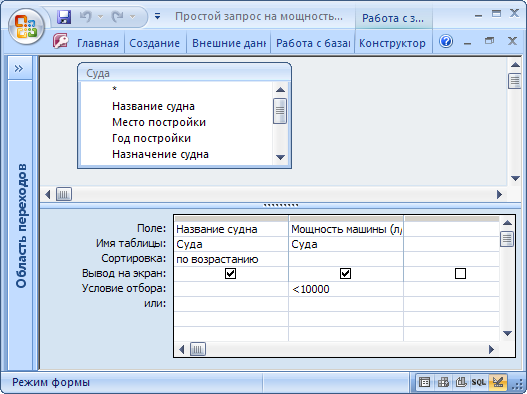Image resolution: width=527 pixels, height=394 pixels.
Task: Undo the last action
Action: tap(86, 16)
